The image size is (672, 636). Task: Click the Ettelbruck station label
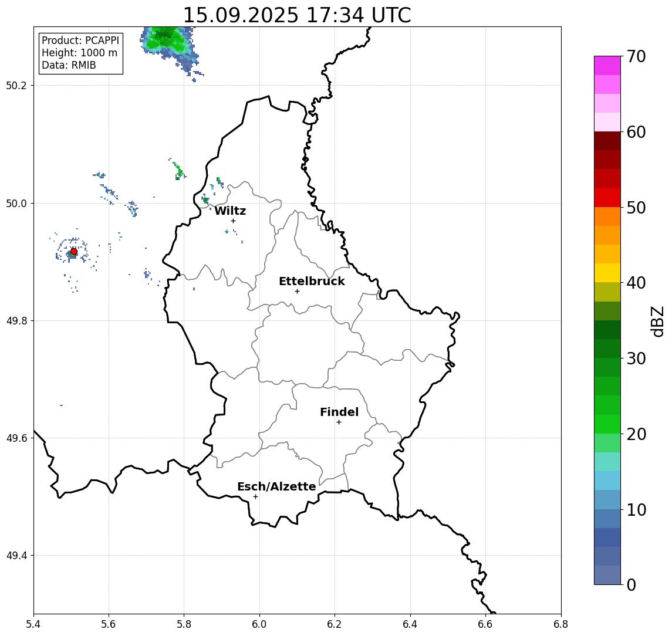coord(312,281)
